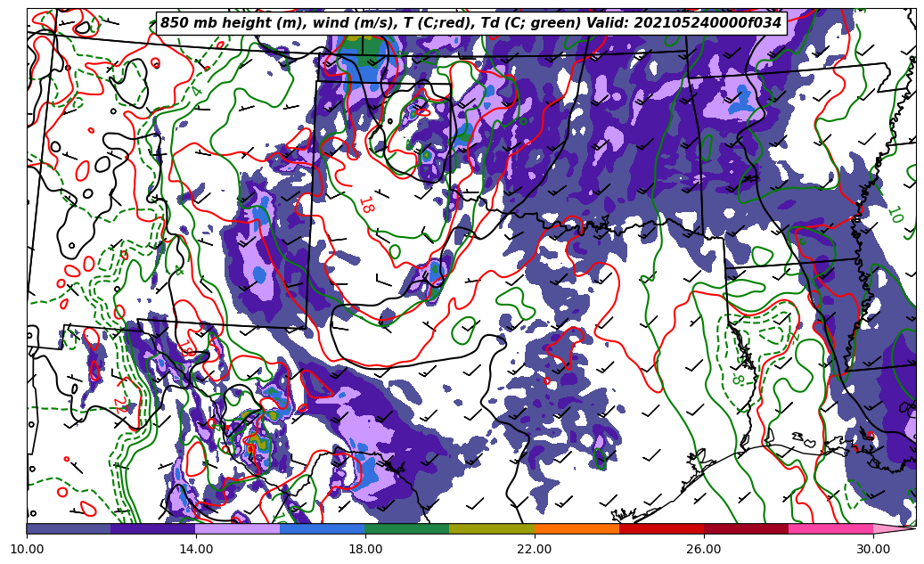Pick the green 18–20 colorbar segment
The height and width of the screenshot is (564, 924).
coord(407,528)
